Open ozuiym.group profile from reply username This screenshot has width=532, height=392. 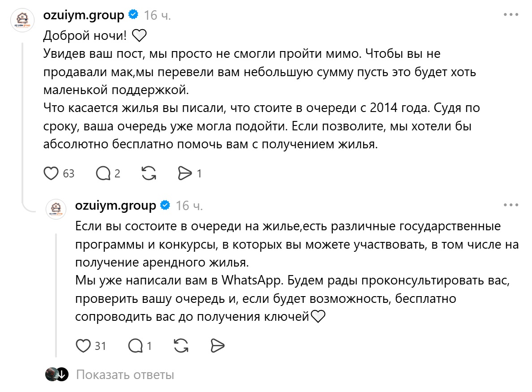[x=116, y=206]
